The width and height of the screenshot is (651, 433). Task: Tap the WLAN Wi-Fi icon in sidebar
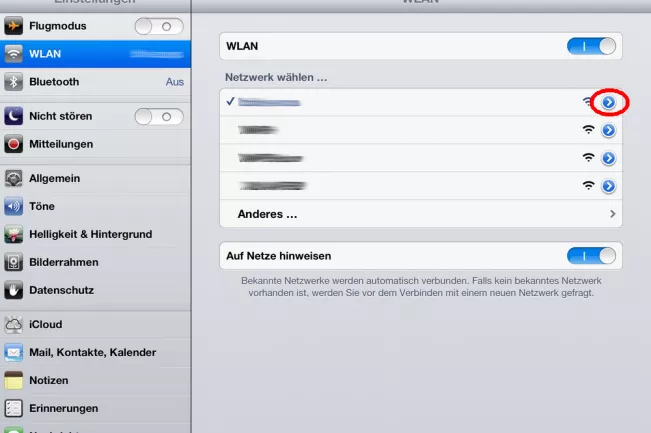tap(13, 54)
